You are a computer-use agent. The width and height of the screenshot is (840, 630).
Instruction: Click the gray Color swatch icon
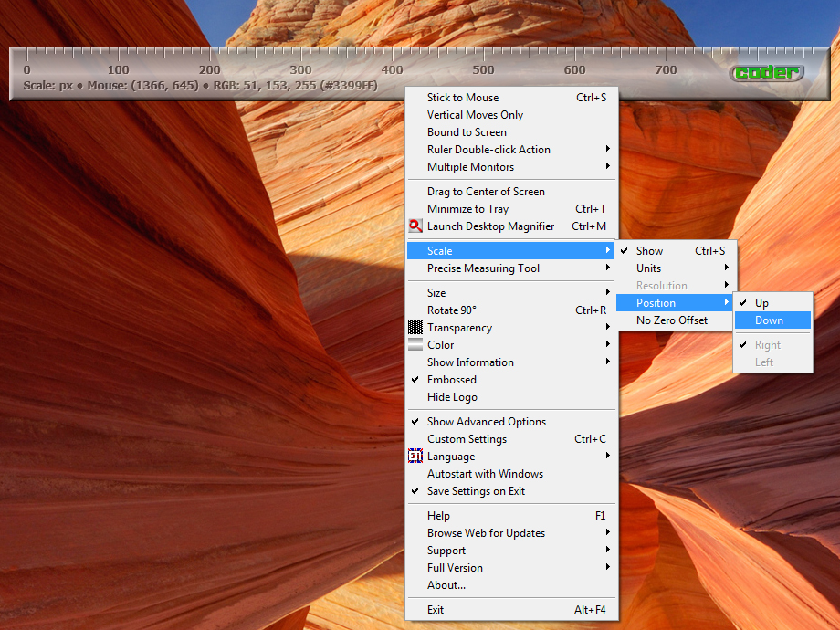pyautogui.click(x=415, y=345)
